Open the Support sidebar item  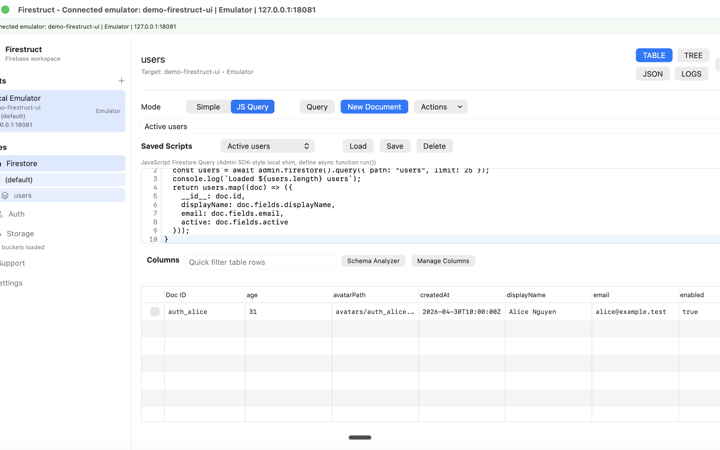tap(12, 263)
